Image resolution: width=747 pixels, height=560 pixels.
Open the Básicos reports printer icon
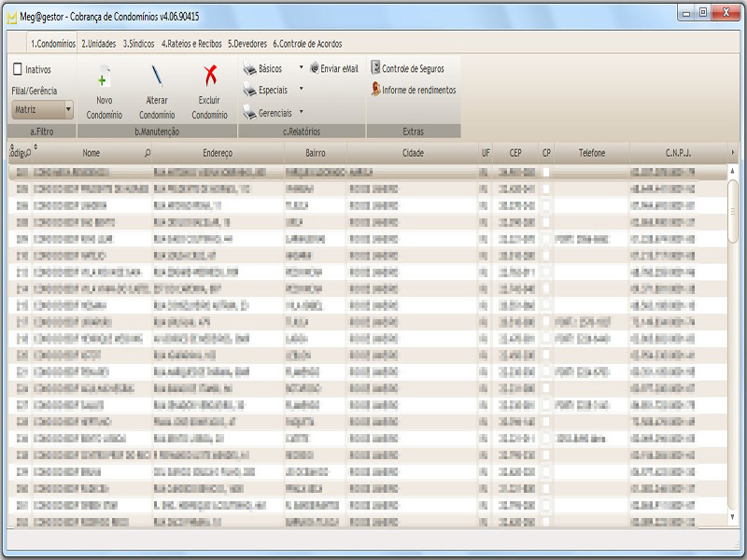coord(249,68)
